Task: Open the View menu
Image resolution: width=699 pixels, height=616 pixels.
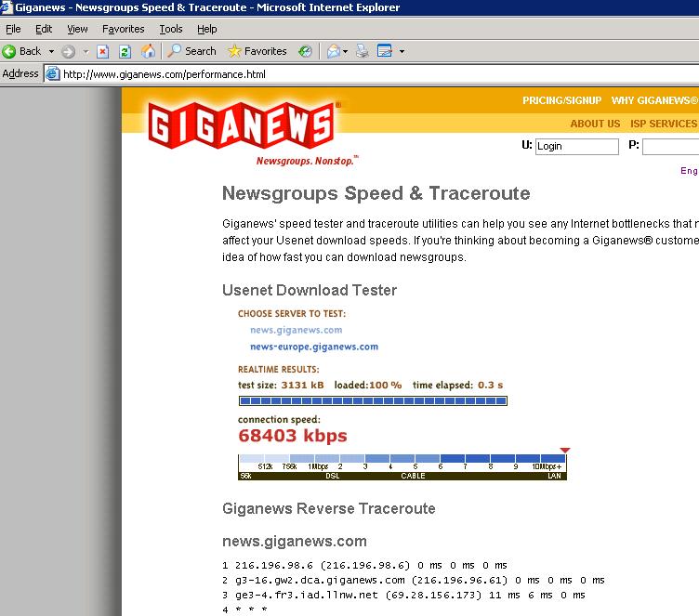Action: click(x=77, y=29)
